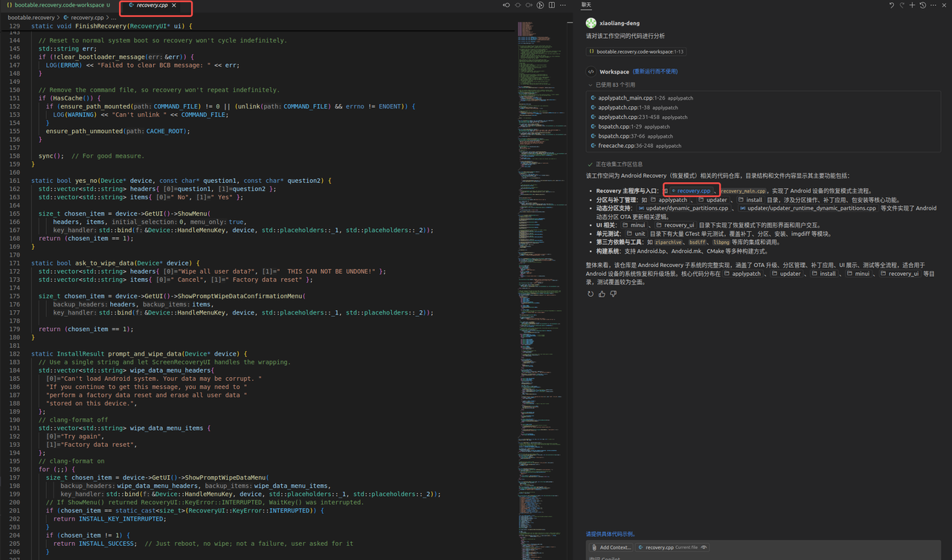The height and width of the screenshot is (560, 952).
Task: Split the editor side by side
Action: pos(552,5)
